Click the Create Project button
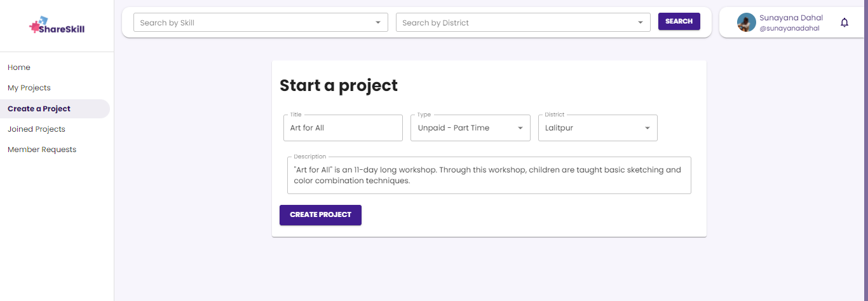 click(320, 215)
